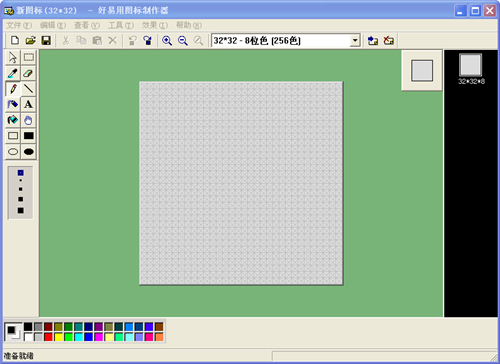Select the 32*32*8 image thumbnail
500x364 pixels.
click(471, 69)
